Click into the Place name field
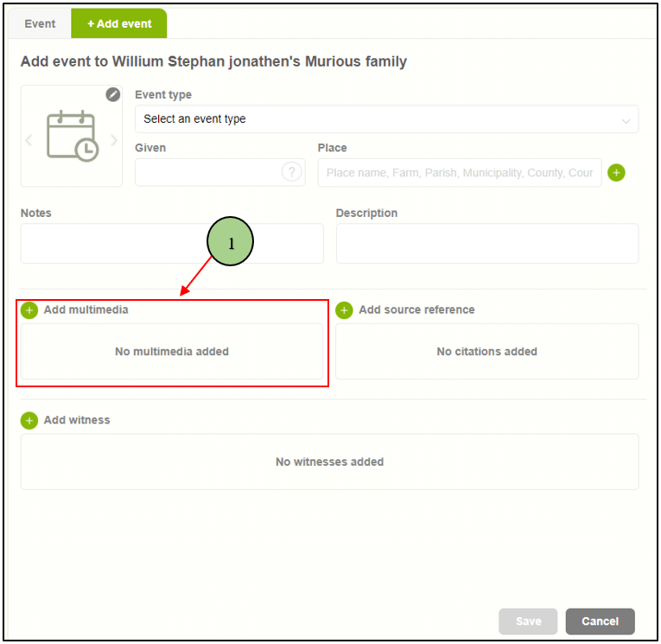Screen dimensions: 661x644 pos(459,173)
